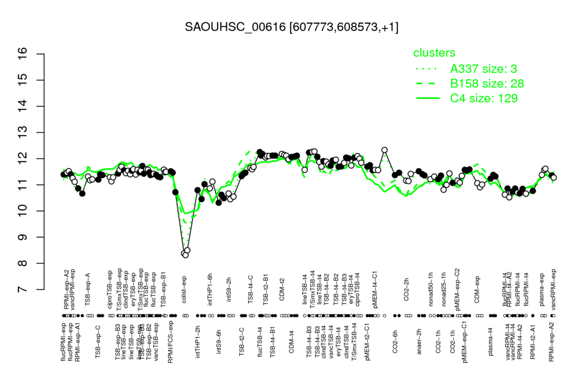
Task: Click the RPMI/FCS-exp x-axis label
Action: [x=170, y=342]
